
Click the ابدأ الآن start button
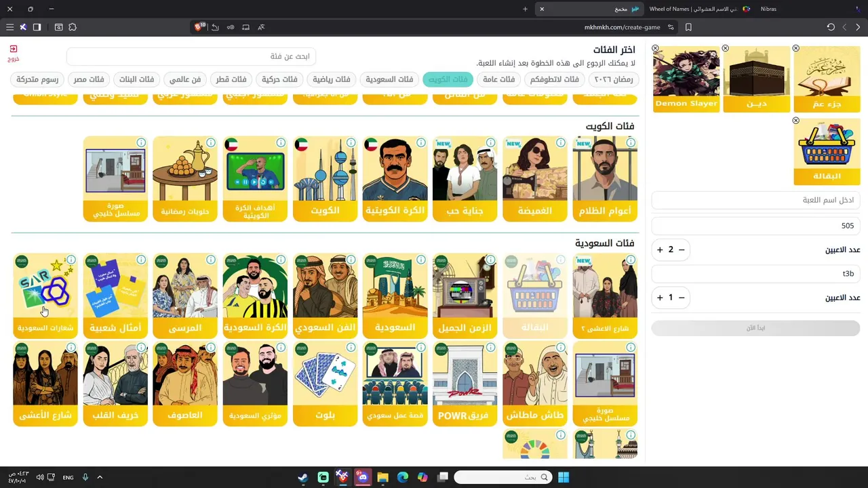coord(755,328)
